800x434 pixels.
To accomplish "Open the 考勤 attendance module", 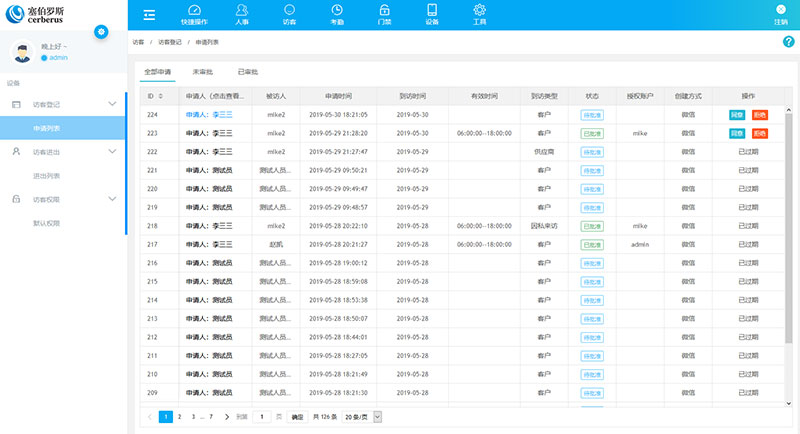I will (337, 14).
